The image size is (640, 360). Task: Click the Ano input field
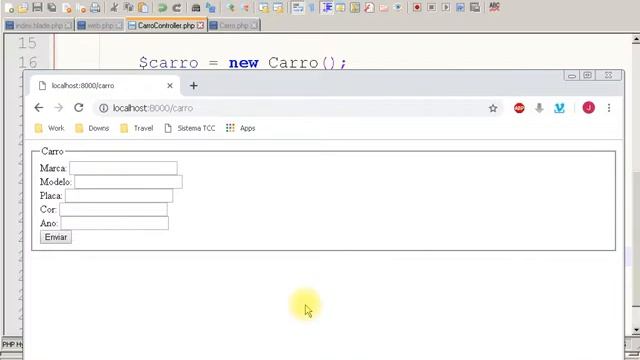(x=115, y=223)
